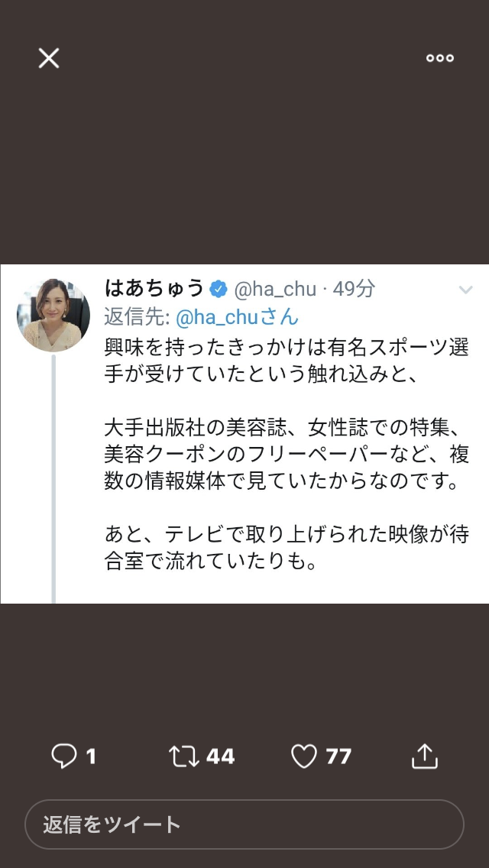The height and width of the screenshot is (868, 489).
Task: Tap the retweet count 44
Action: [220, 756]
